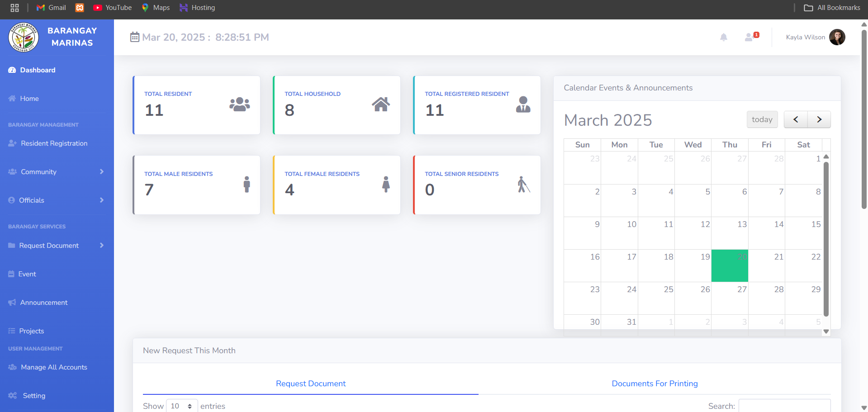Open the user requests alert icon
Viewport: 868px width, 412px height.
click(x=750, y=37)
